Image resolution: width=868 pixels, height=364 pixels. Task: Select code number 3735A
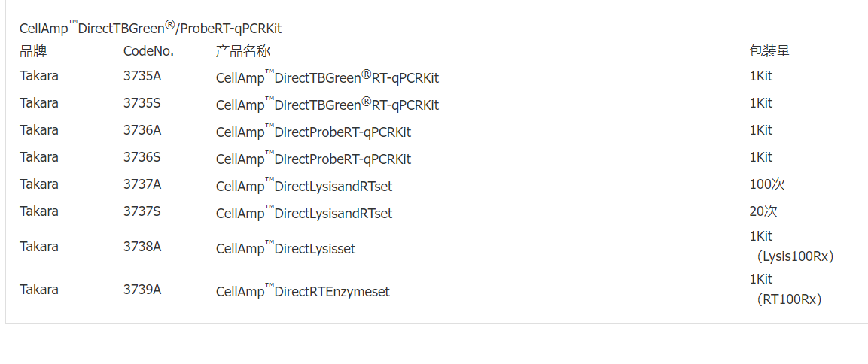[x=142, y=75]
